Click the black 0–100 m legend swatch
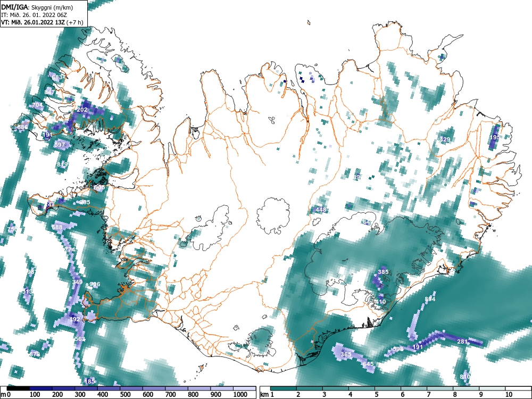The width and height of the screenshot is (532, 399). [18, 388]
